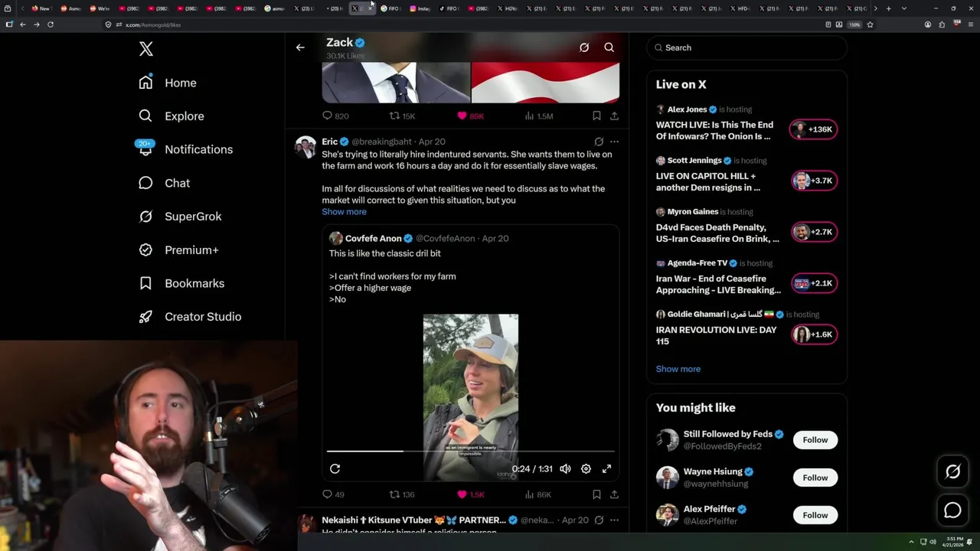Viewport: 980px width, 551px height.
Task: Open Home from the sidebar
Action: 168,83
